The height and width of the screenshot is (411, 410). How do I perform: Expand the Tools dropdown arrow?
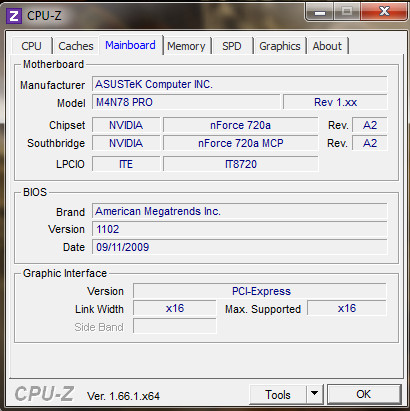point(314,395)
